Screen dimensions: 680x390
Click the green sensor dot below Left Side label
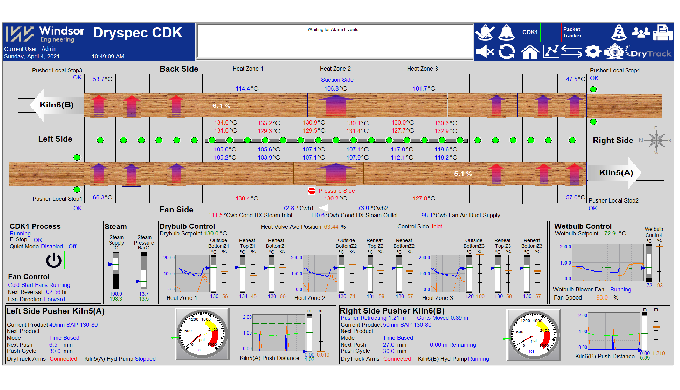77,157
